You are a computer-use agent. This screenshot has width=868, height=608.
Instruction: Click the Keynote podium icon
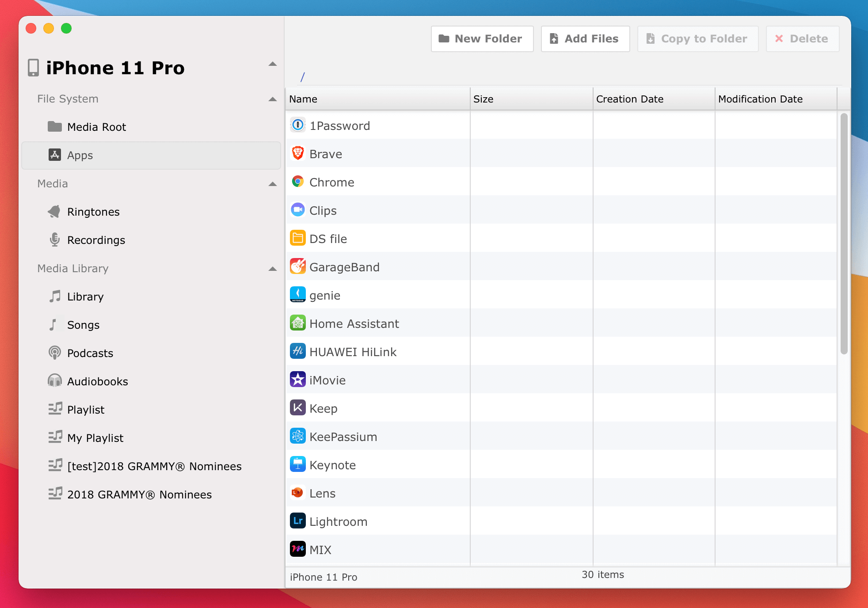pos(298,465)
